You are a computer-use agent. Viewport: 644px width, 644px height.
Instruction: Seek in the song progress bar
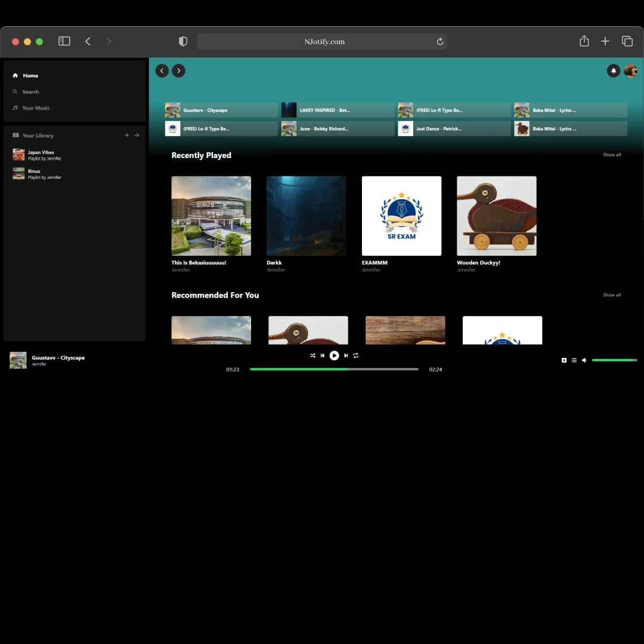coord(334,369)
